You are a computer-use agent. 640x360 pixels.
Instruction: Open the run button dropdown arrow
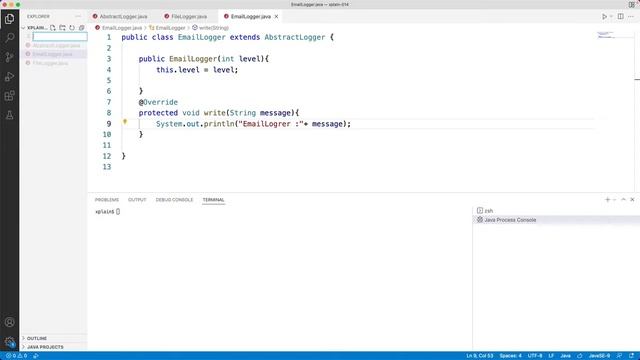[x=611, y=16]
